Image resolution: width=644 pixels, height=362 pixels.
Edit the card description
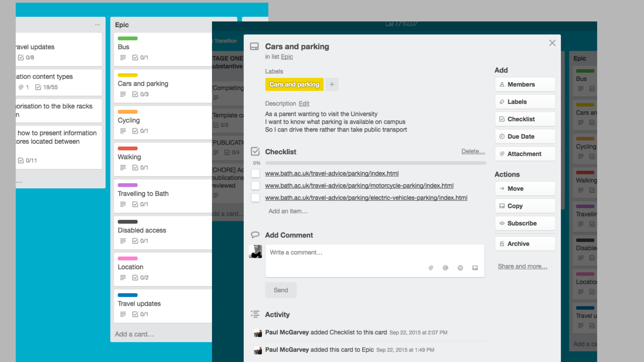pyautogui.click(x=304, y=104)
